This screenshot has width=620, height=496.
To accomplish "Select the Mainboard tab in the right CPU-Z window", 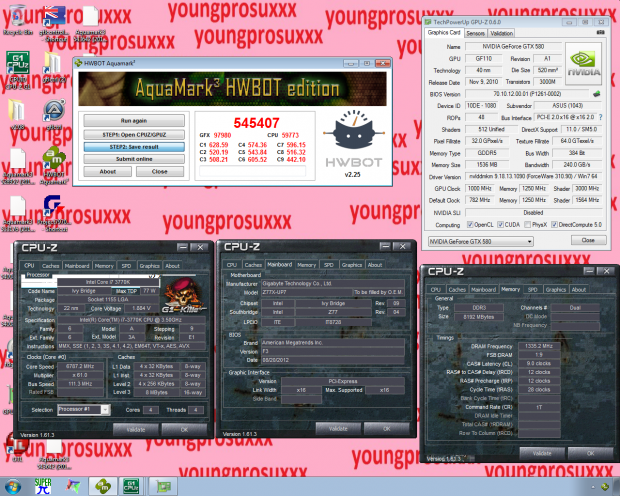I will [x=483, y=290].
